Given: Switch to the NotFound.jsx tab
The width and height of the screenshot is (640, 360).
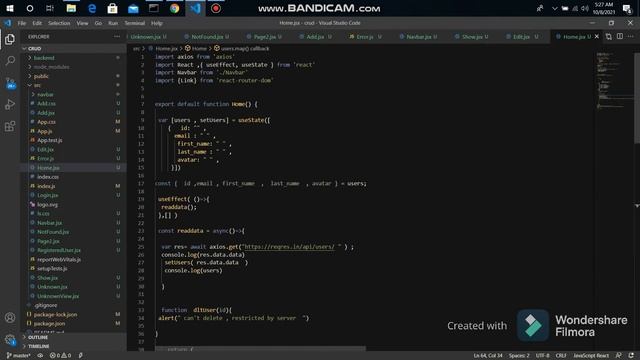Looking at the screenshot, I should tap(207, 37).
